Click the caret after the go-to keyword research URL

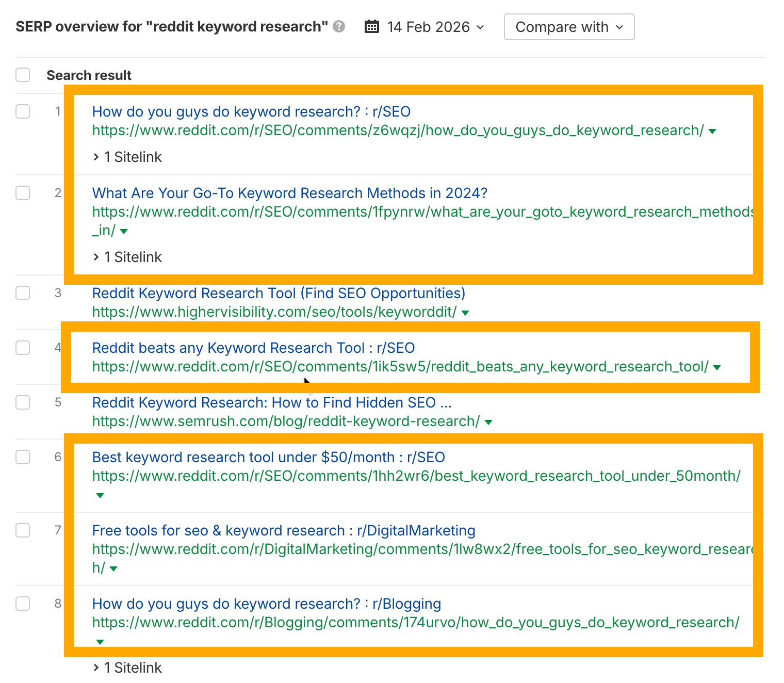(x=124, y=232)
